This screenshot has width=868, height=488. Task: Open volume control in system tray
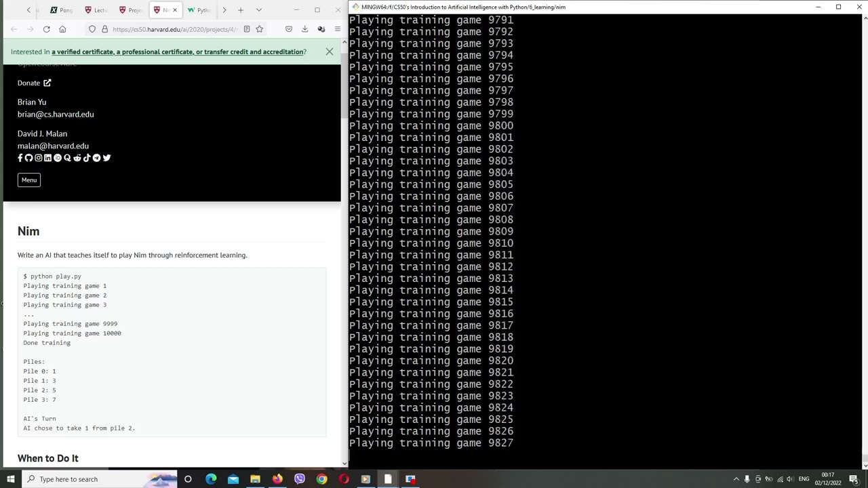coord(790,479)
